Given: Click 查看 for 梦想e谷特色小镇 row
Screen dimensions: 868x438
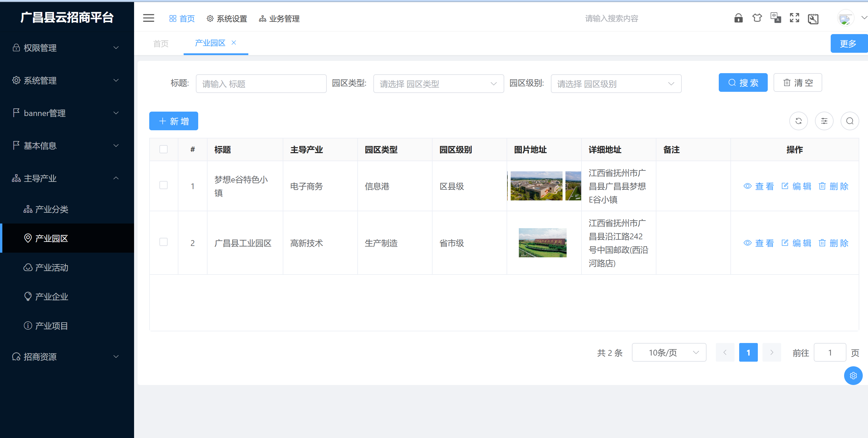Looking at the screenshot, I should (x=759, y=186).
